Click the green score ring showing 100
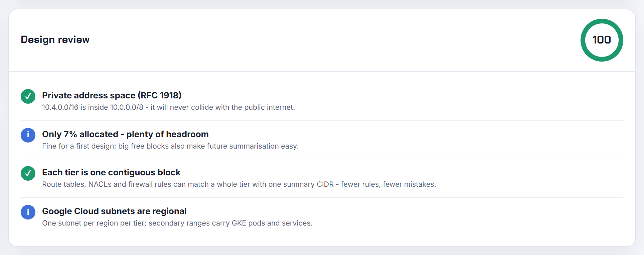This screenshot has height=255, width=644. click(x=602, y=40)
